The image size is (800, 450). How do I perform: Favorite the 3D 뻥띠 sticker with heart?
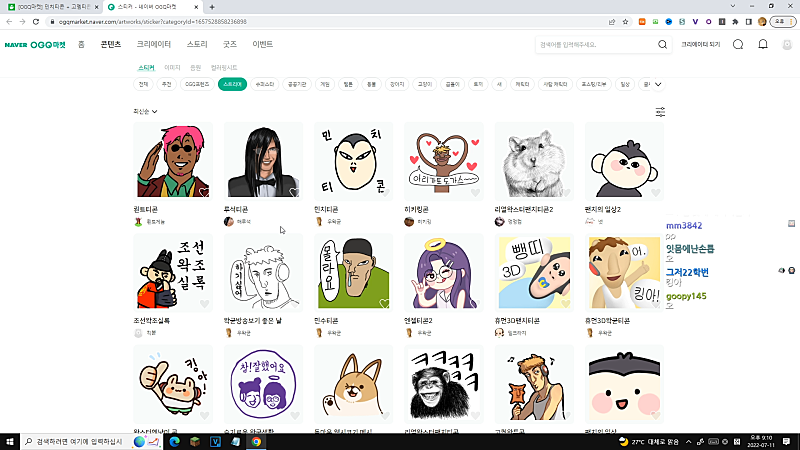point(565,304)
